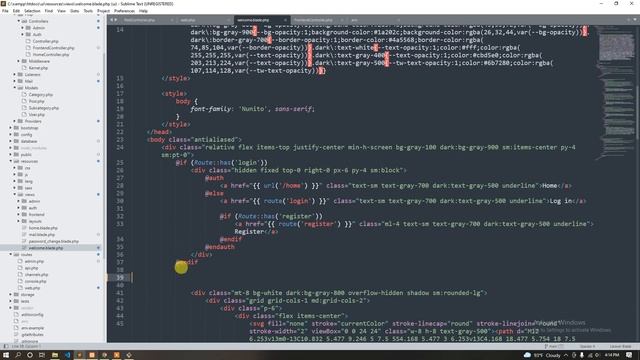
Task: Open channels.php in the routes folder
Action: [36, 274]
